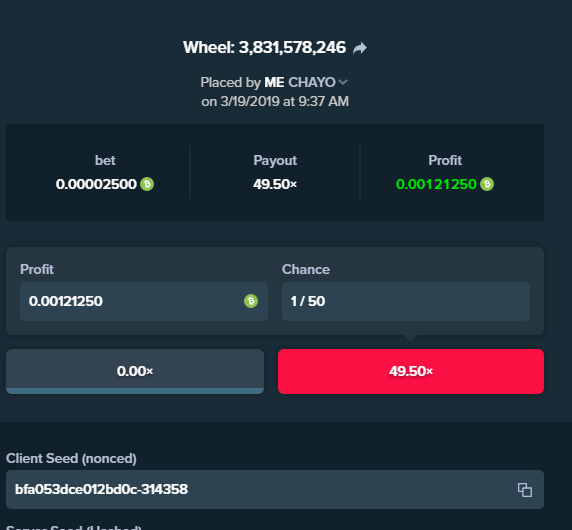Click the green Profit value 0.00121250
Image resolution: width=572 pixels, height=530 pixels.
(x=436, y=184)
